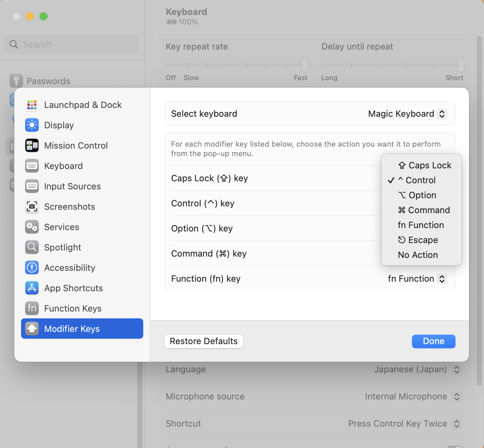
Task: Click the Services gears icon
Action: pos(32,227)
